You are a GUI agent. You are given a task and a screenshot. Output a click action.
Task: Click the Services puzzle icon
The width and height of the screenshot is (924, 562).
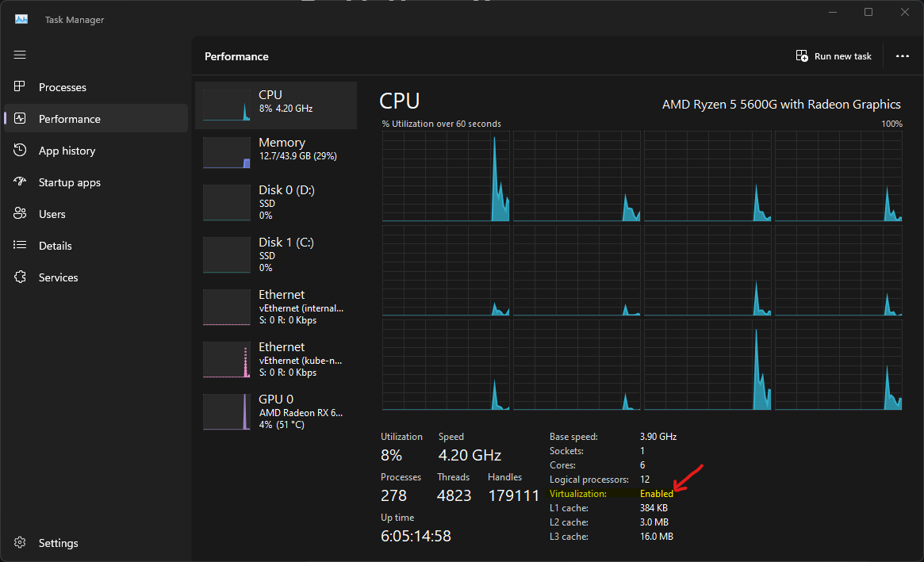(x=21, y=277)
